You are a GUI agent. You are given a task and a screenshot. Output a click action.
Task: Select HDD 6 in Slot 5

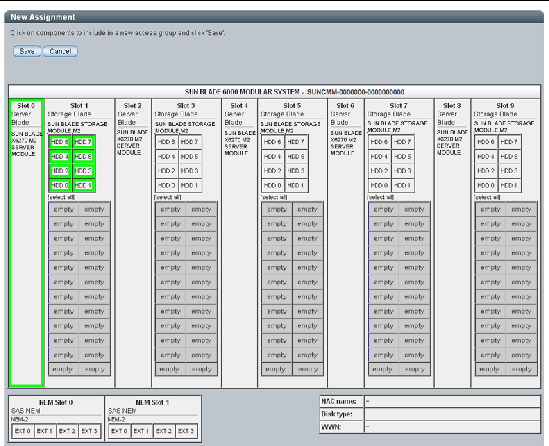click(x=273, y=142)
